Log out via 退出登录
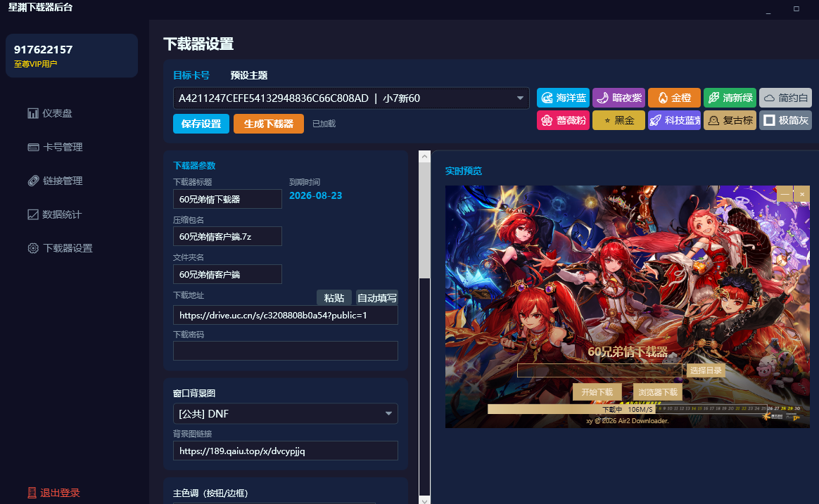 pyautogui.click(x=53, y=493)
